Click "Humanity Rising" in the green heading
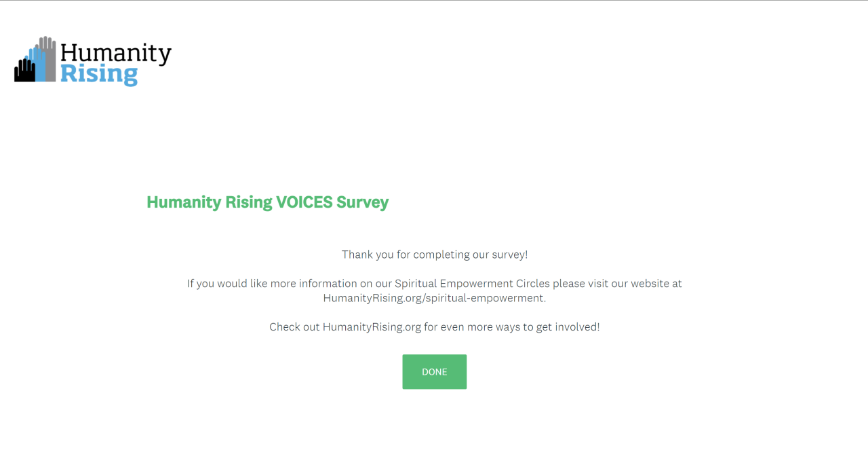This screenshot has width=868, height=450. pos(209,202)
